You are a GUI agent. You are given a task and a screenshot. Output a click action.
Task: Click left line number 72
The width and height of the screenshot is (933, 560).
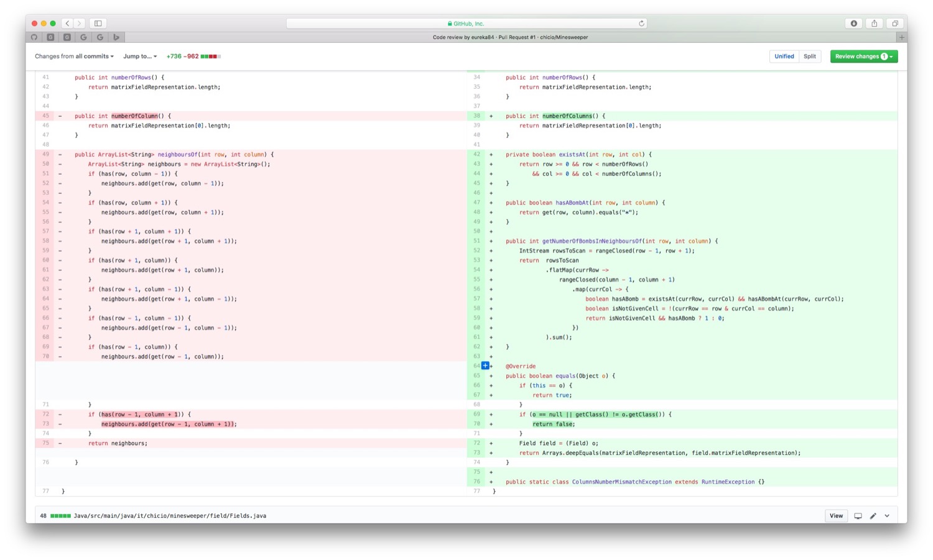[45, 415]
